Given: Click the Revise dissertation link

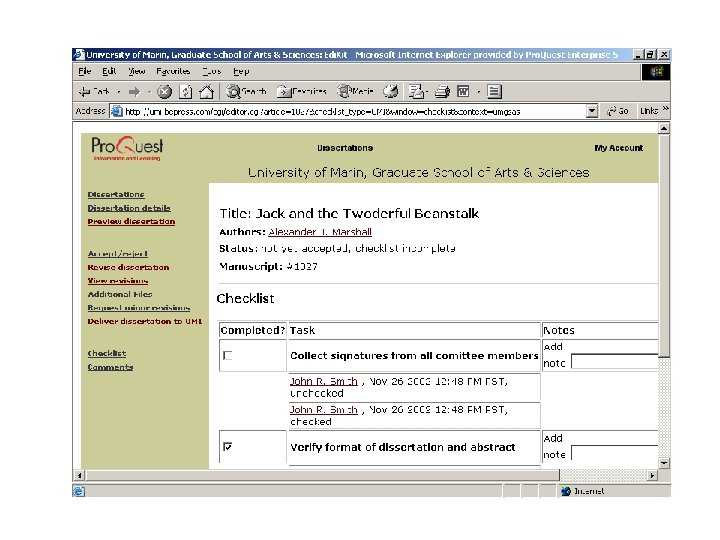Looking at the screenshot, I should click(128, 267).
